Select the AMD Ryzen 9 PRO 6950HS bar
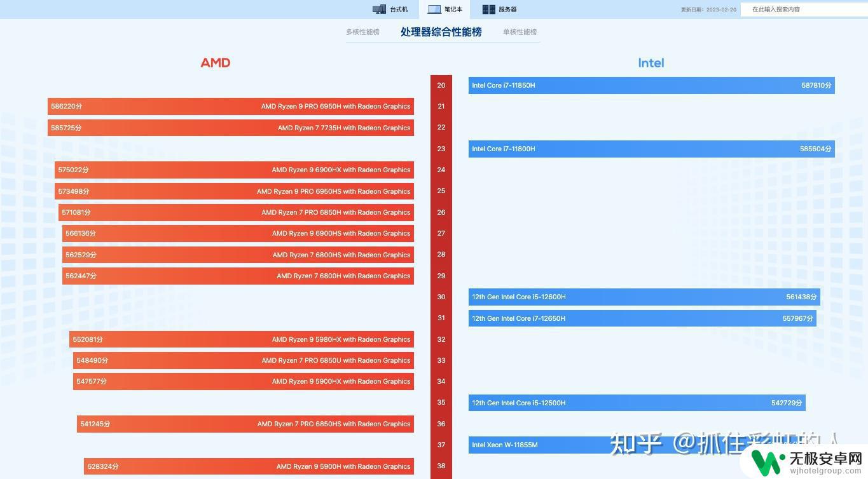868x479 pixels. [x=234, y=191]
